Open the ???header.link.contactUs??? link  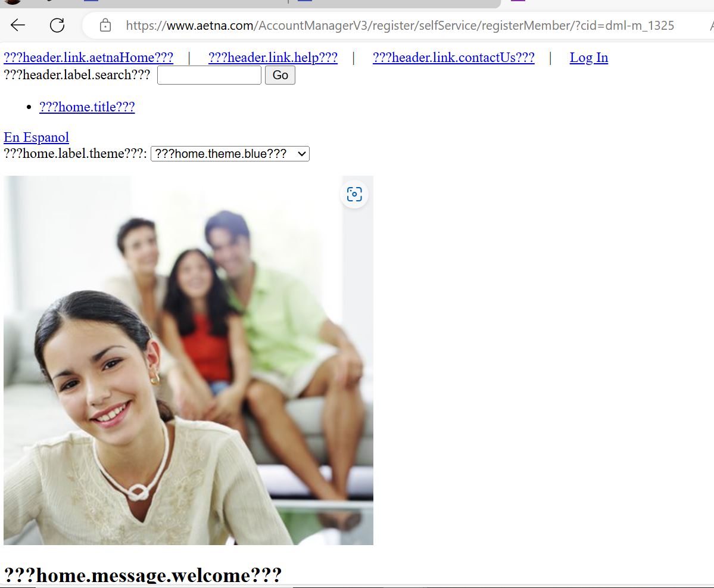454,57
